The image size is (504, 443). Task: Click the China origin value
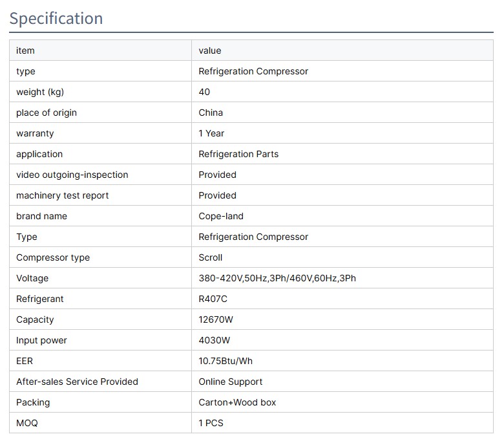click(211, 113)
